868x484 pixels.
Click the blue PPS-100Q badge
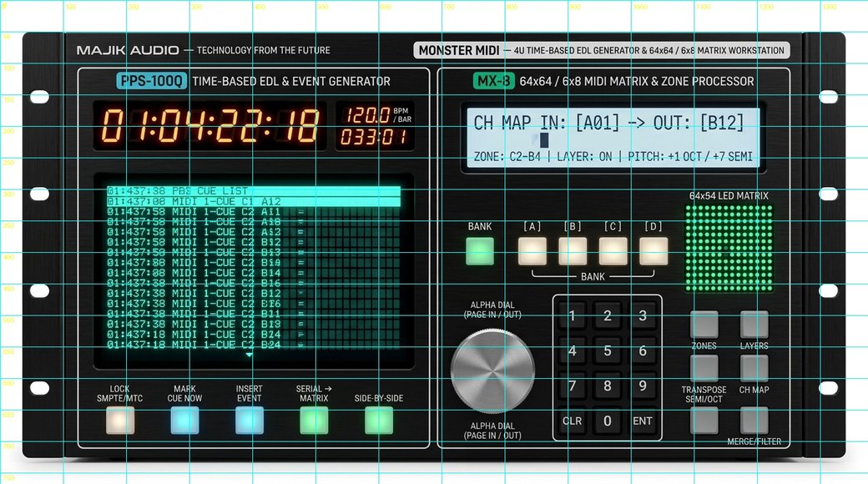point(151,81)
